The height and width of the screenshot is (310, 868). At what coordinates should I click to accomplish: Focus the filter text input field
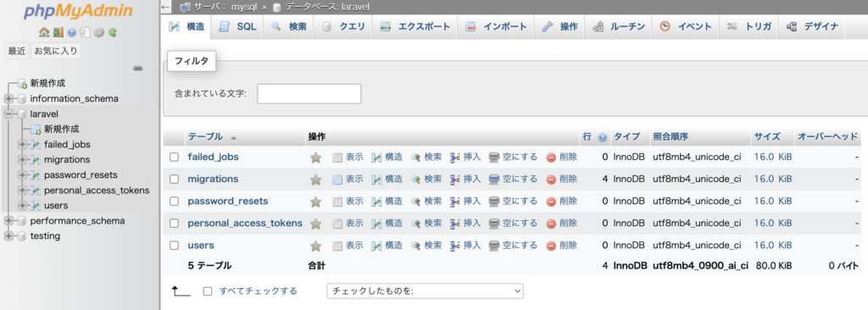309,93
